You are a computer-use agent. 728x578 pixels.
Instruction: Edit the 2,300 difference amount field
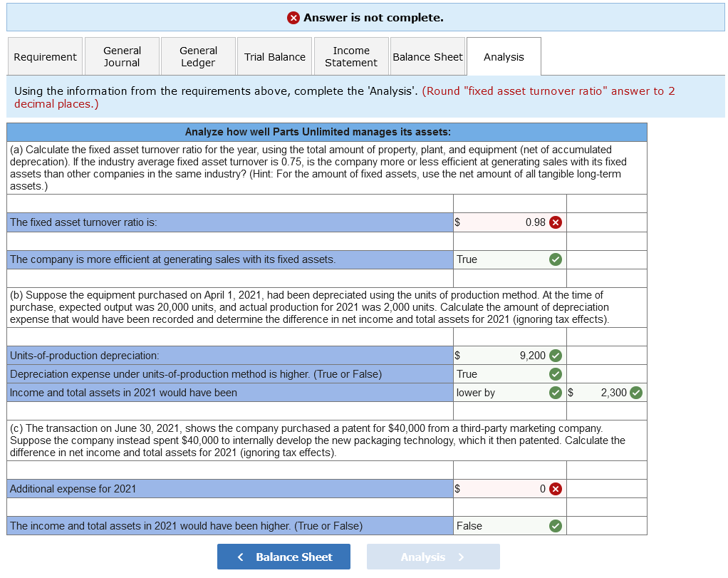coord(606,393)
